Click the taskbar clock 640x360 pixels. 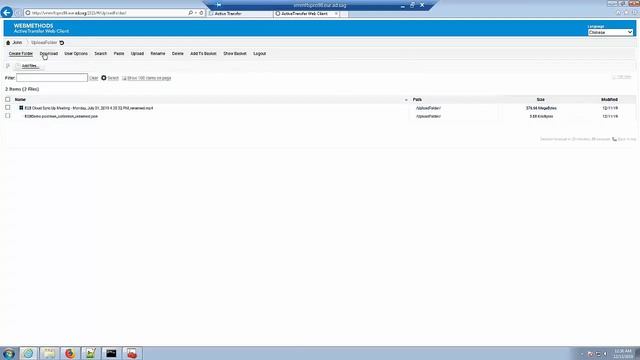623,353
